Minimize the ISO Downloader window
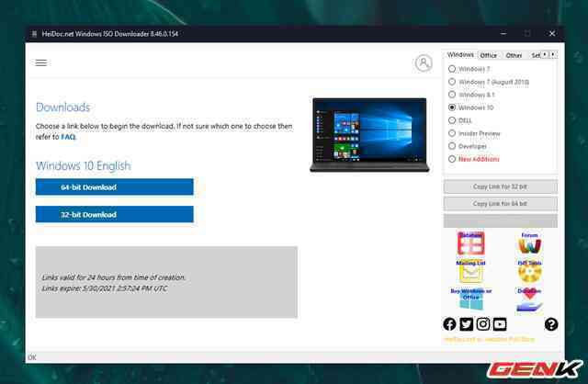 tap(503, 33)
